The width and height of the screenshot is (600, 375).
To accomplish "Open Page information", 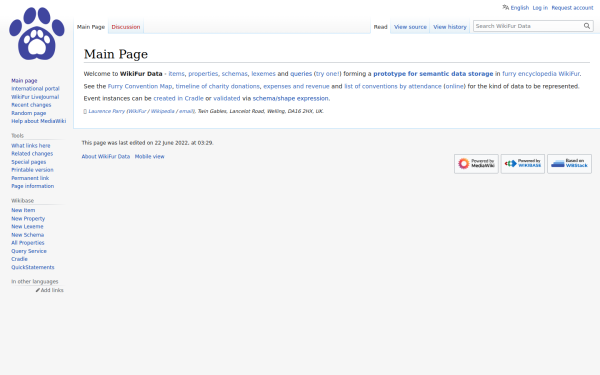I will [33, 186].
